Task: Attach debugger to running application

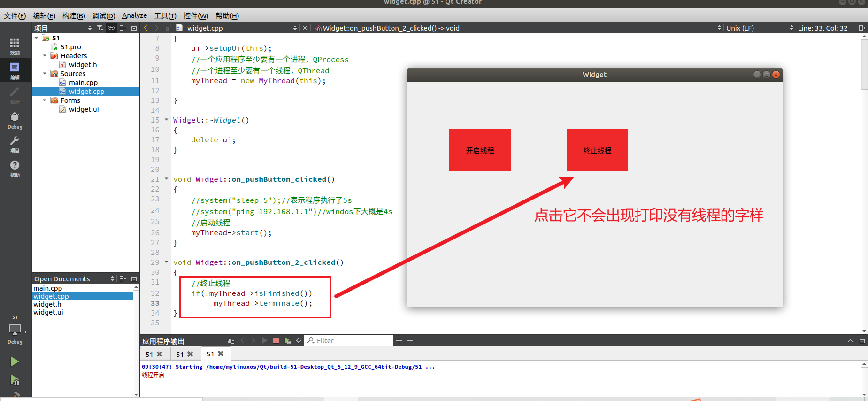Action: coord(287,340)
